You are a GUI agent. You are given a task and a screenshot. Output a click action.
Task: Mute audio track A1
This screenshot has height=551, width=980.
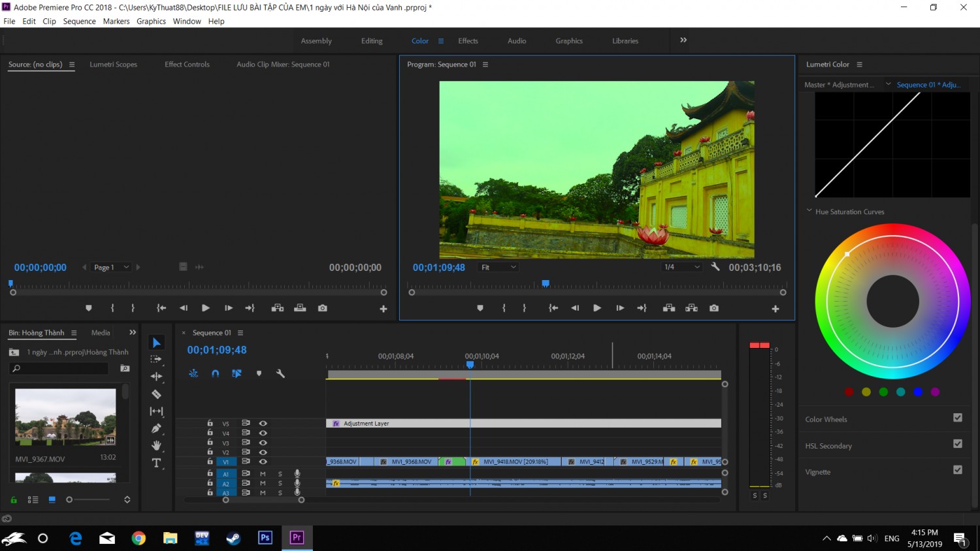pos(263,474)
